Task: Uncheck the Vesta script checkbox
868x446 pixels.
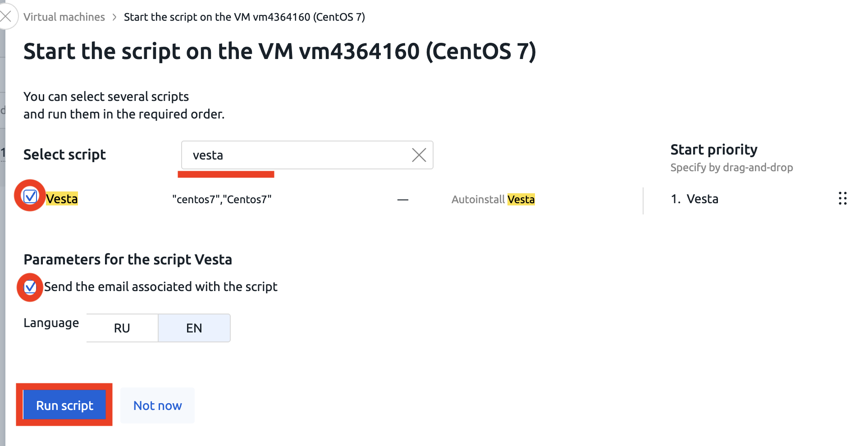Action: tap(30, 196)
